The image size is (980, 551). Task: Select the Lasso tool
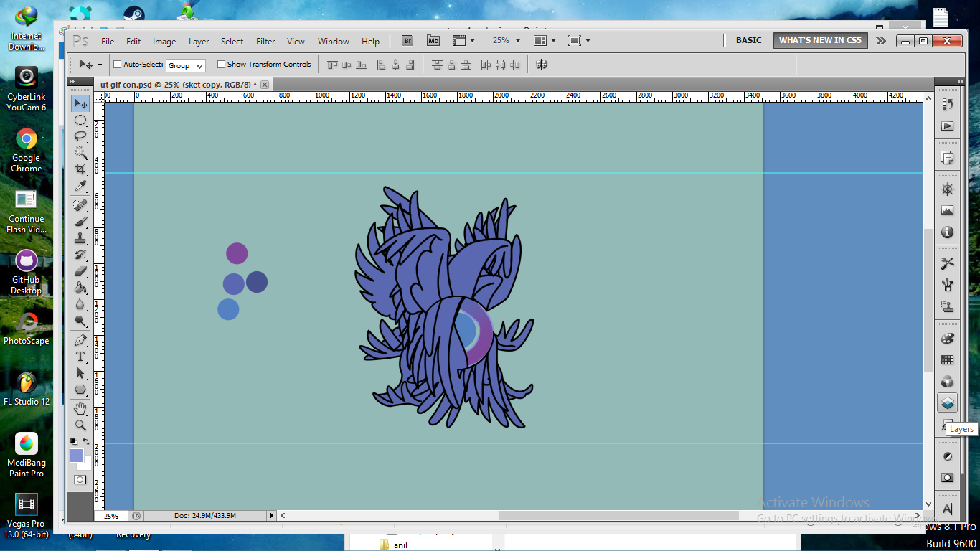pos(80,136)
